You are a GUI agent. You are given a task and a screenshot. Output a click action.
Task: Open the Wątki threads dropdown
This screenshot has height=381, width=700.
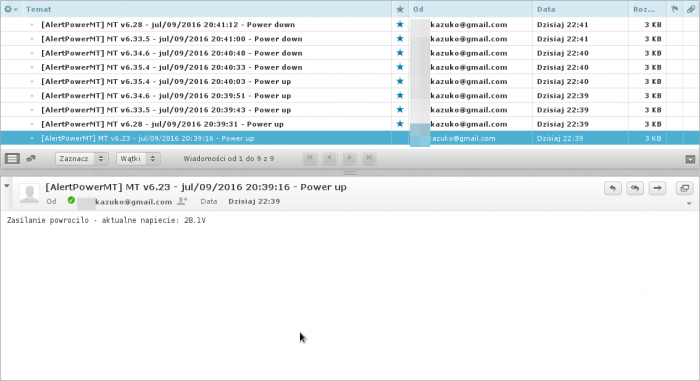(138, 159)
